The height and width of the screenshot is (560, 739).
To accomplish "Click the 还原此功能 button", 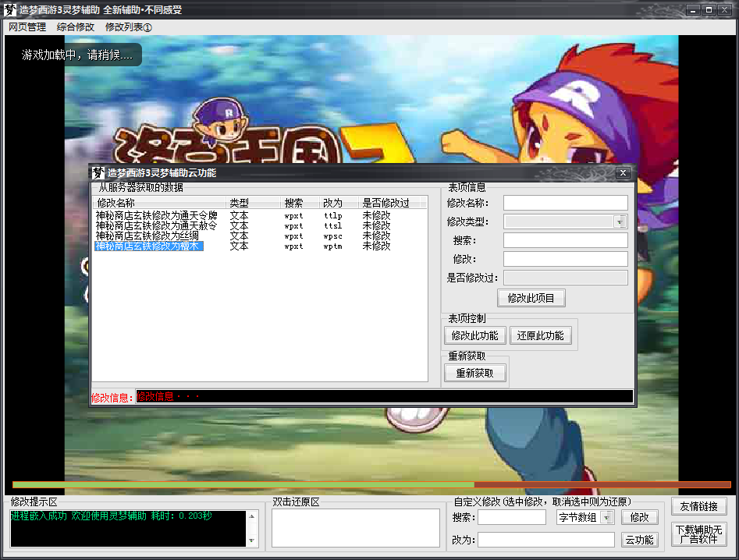I will point(541,336).
